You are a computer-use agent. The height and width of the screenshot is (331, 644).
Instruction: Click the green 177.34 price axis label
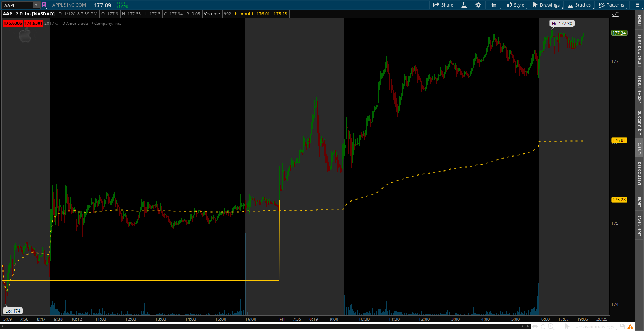click(619, 33)
